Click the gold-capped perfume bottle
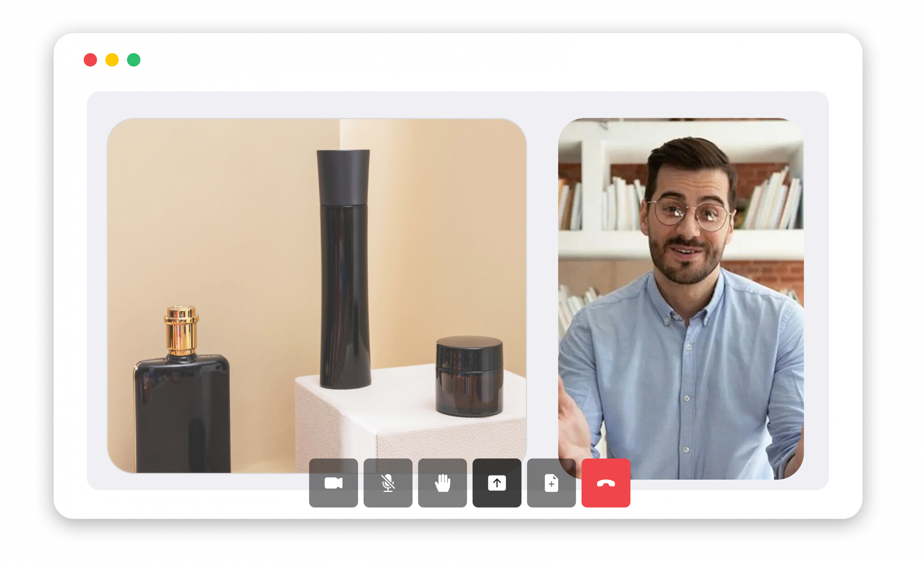Viewport: 924px width, 562px height. click(182, 394)
